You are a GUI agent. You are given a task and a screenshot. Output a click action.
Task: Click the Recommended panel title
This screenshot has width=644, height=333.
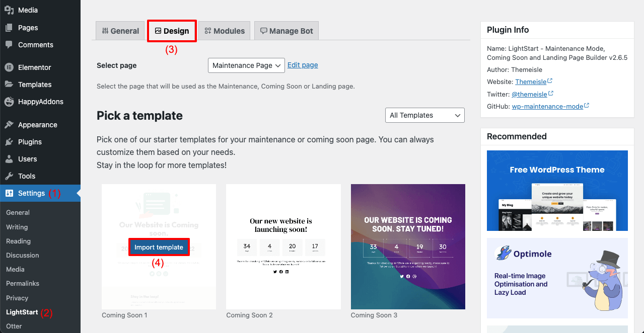(x=517, y=136)
